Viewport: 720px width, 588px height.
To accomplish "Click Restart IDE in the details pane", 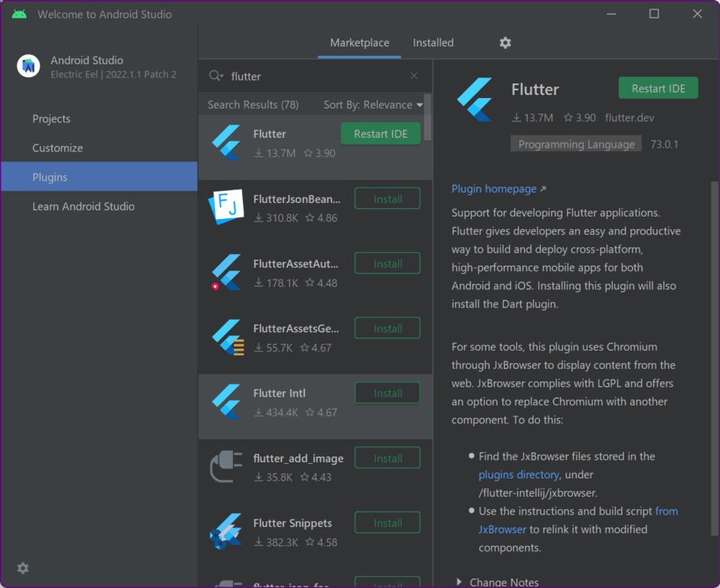I will tap(658, 88).
